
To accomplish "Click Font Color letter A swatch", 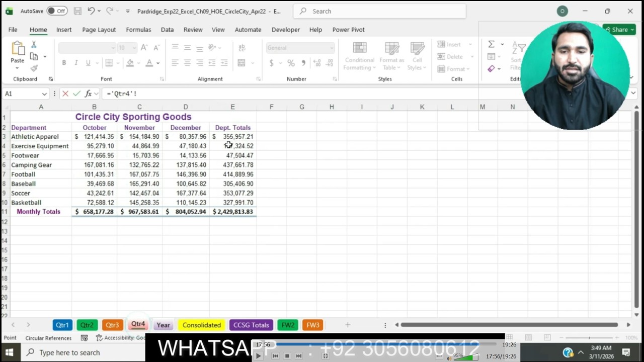I will pyautogui.click(x=149, y=63).
